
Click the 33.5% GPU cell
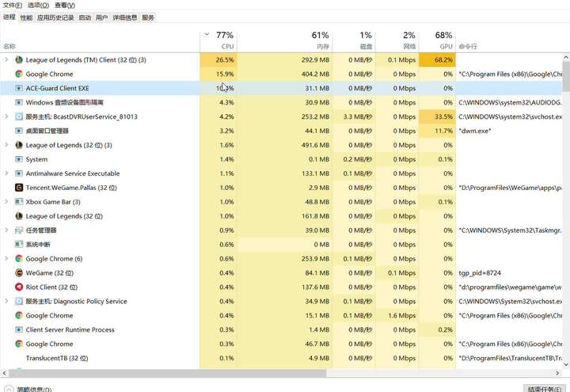437,116
